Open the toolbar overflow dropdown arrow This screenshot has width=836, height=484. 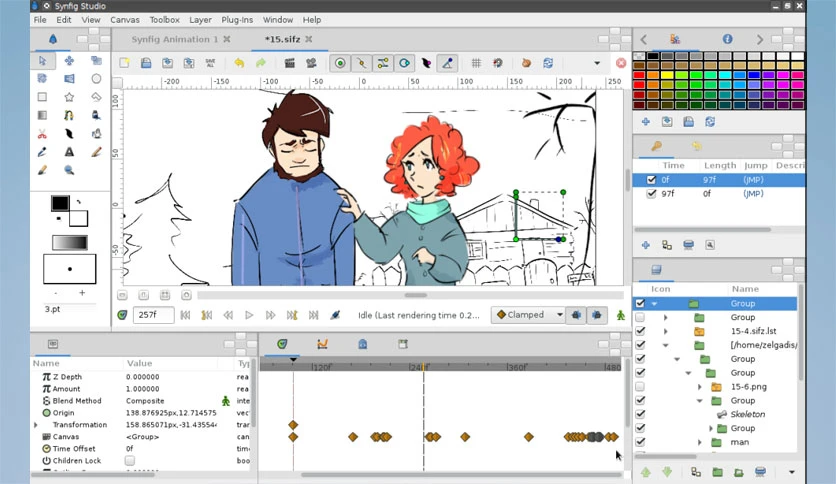[597, 63]
